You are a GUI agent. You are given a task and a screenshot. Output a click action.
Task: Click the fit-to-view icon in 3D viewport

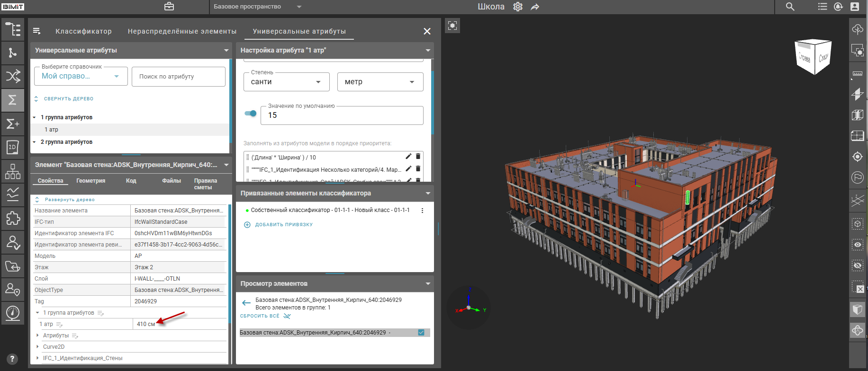point(452,26)
